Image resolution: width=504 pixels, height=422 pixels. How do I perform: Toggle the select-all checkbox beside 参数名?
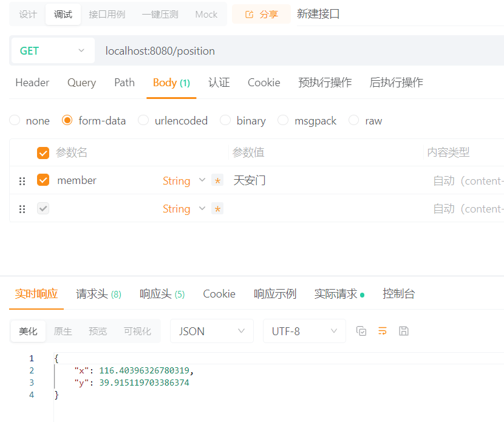pyautogui.click(x=43, y=152)
